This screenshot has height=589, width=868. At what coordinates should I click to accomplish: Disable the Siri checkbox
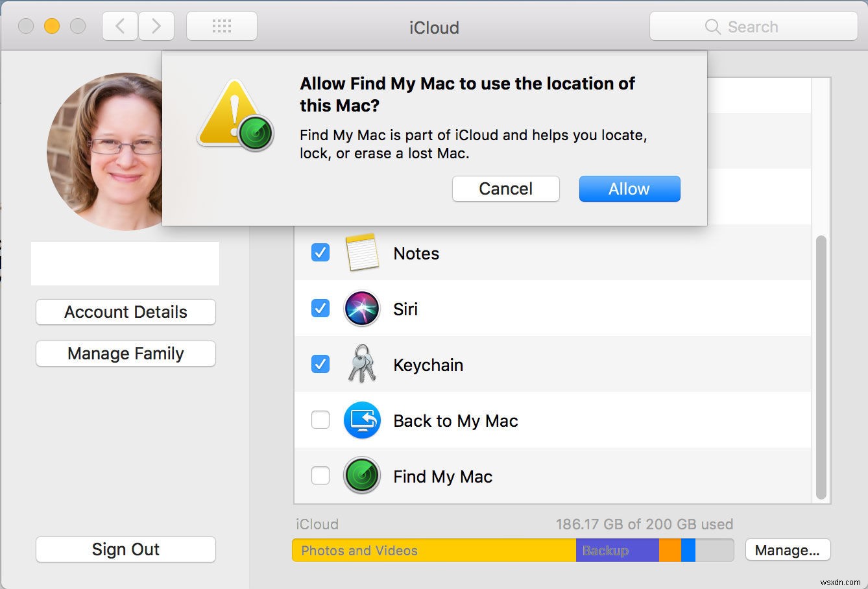click(320, 308)
